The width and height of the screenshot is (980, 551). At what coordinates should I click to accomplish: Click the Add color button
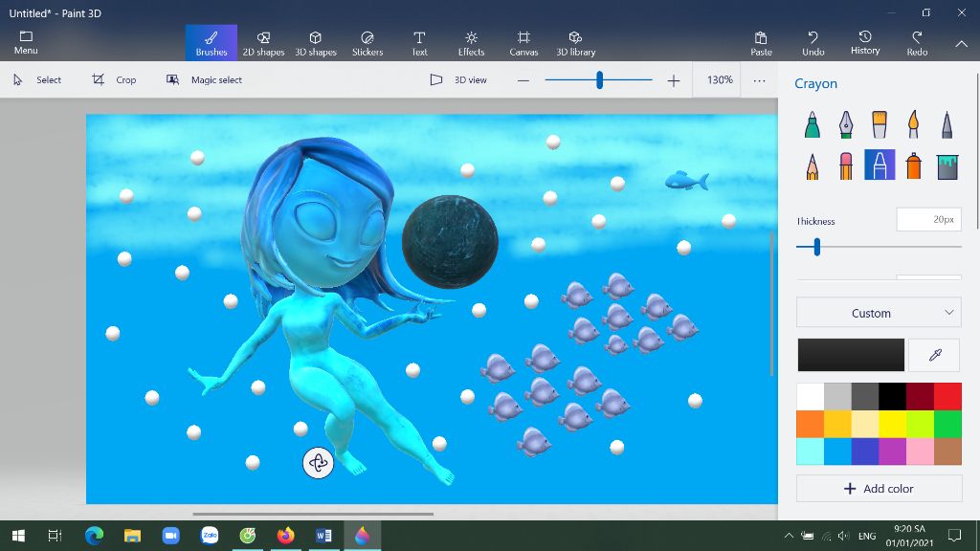(x=879, y=489)
